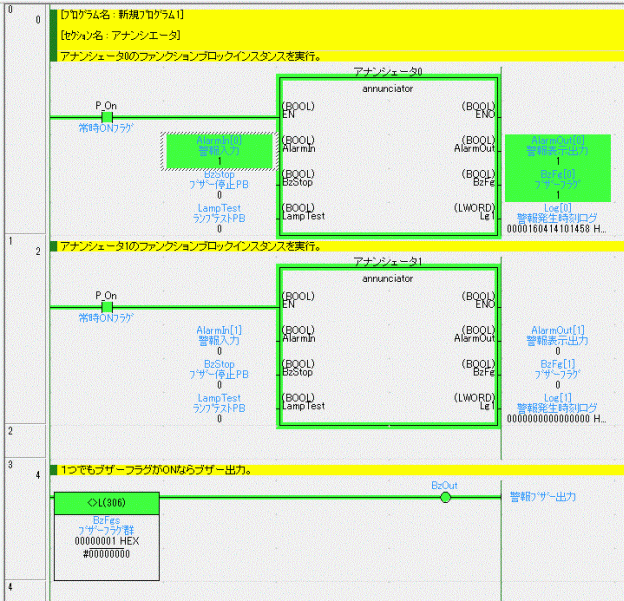The image size is (624, 601).
Task: Click the BzStop input of アナンシェータ0
Action: 219,184
